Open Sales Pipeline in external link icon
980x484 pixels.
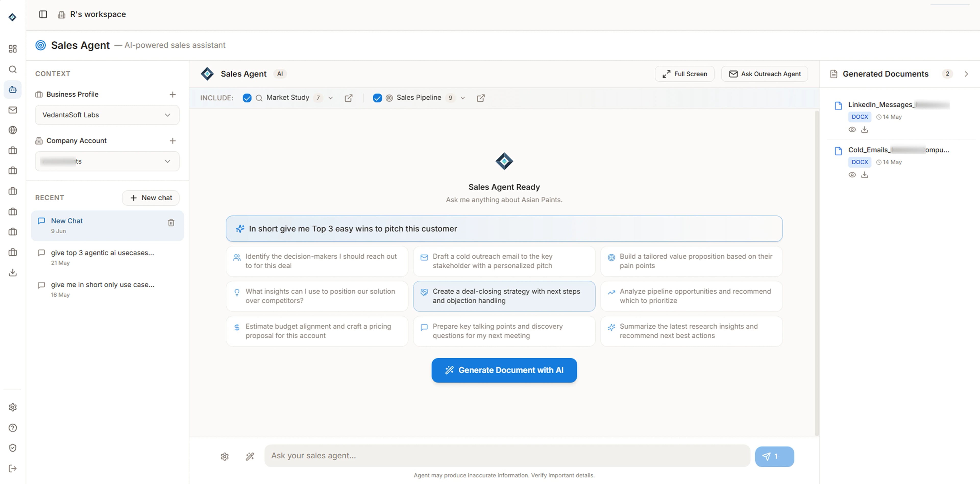pyautogui.click(x=481, y=98)
